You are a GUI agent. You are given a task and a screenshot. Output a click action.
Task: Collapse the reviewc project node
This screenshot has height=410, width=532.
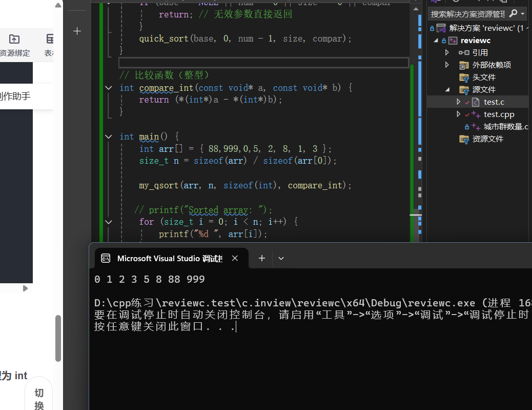click(x=436, y=41)
